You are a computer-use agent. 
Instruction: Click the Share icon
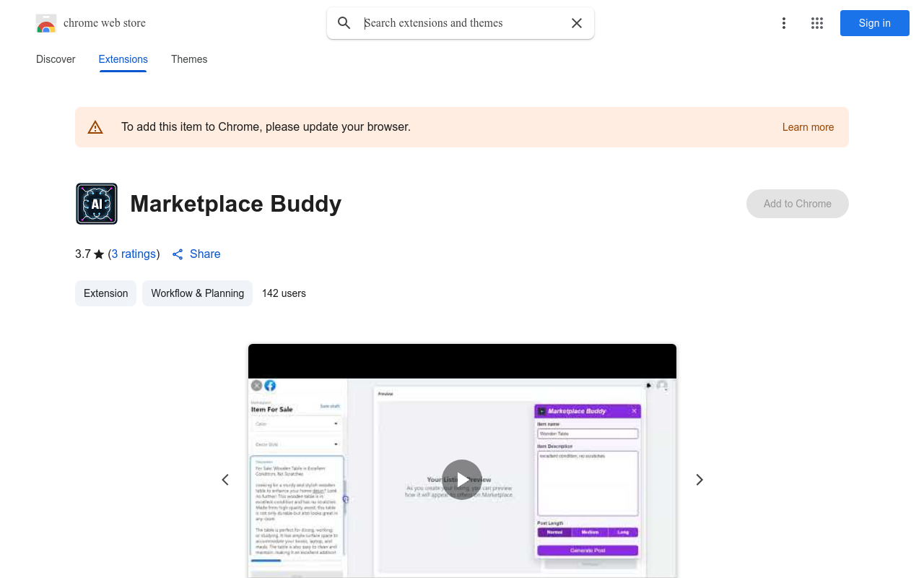[178, 254]
